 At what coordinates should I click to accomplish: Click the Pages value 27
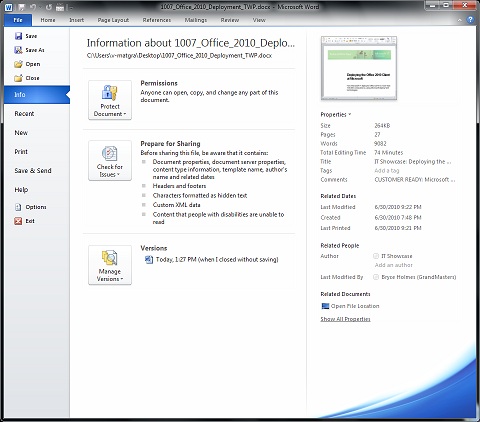pyautogui.click(x=377, y=135)
